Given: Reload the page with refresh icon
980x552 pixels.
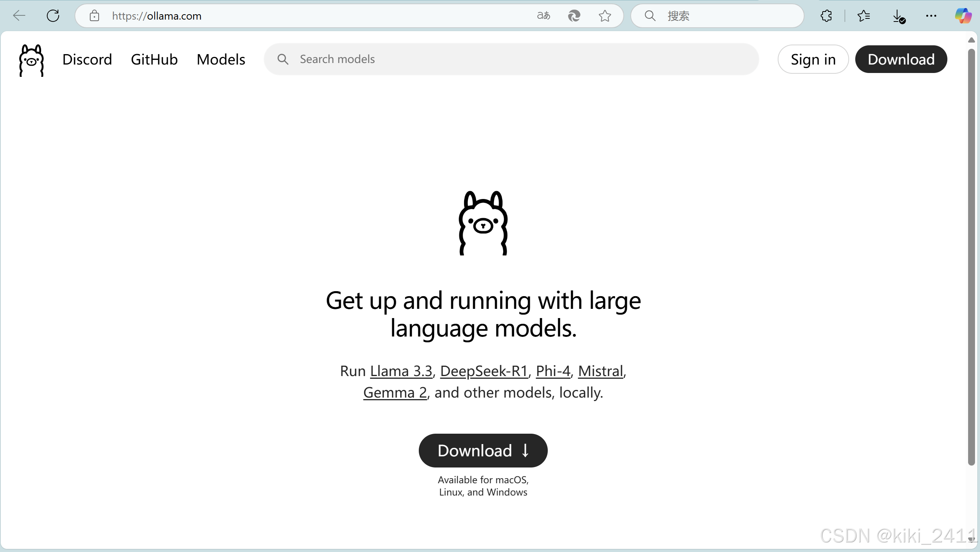Looking at the screenshot, I should point(53,16).
